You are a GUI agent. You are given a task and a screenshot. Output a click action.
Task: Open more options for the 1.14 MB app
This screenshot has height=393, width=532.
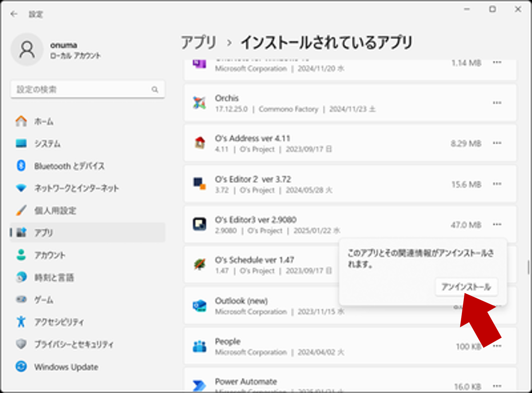pyautogui.click(x=497, y=62)
